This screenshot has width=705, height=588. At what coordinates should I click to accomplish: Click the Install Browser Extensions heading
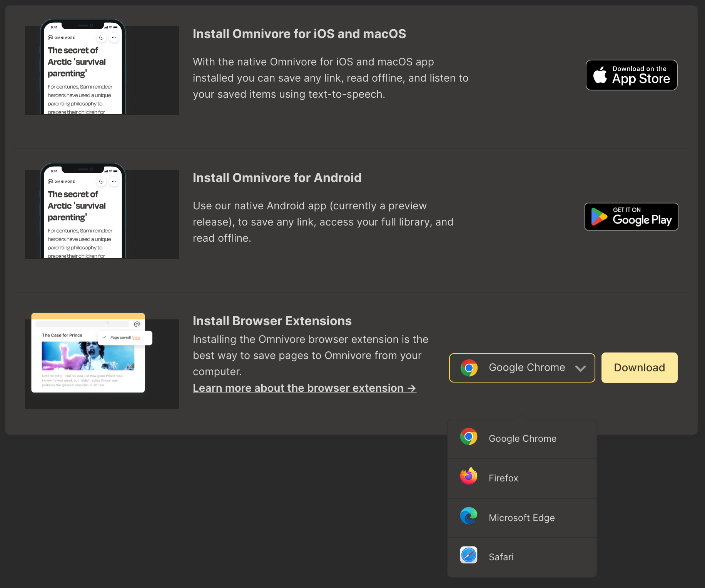point(272,321)
